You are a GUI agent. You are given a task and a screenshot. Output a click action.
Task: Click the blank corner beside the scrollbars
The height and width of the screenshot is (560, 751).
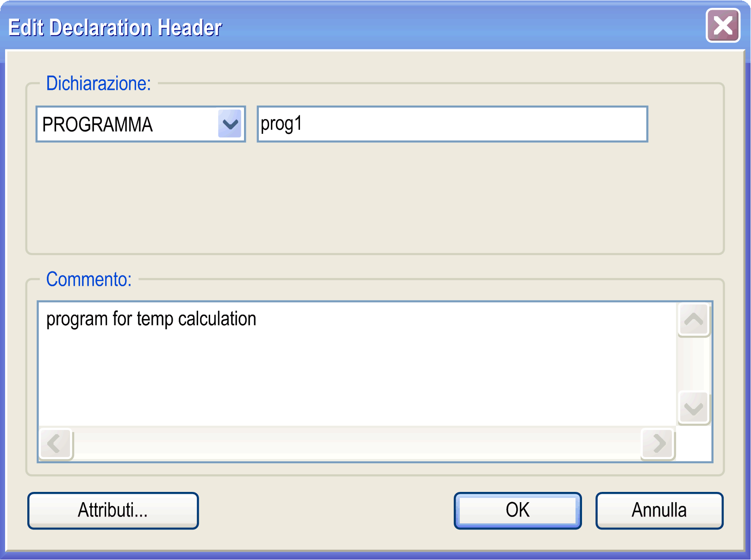coord(694,444)
